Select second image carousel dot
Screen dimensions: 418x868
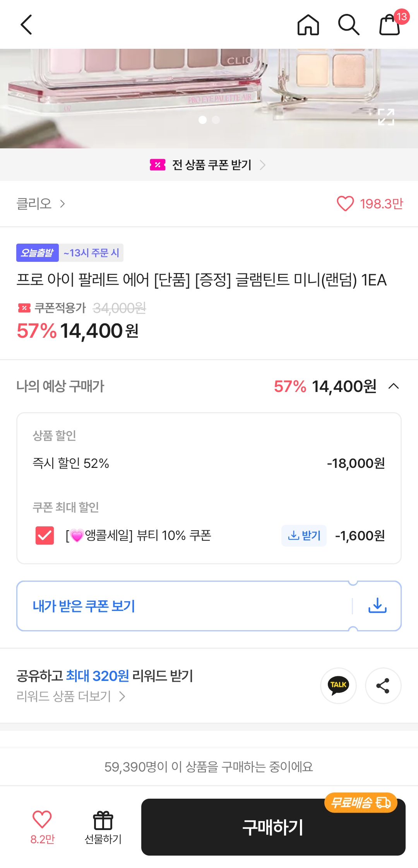(216, 120)
